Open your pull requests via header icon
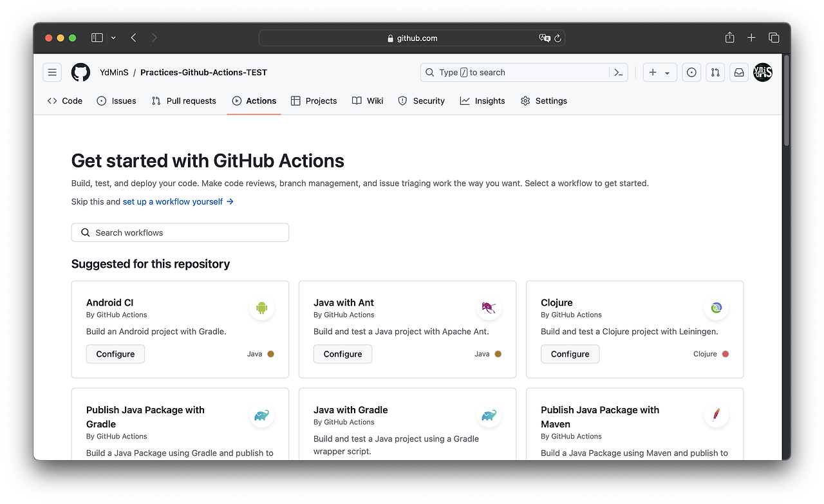 [715, 72]
